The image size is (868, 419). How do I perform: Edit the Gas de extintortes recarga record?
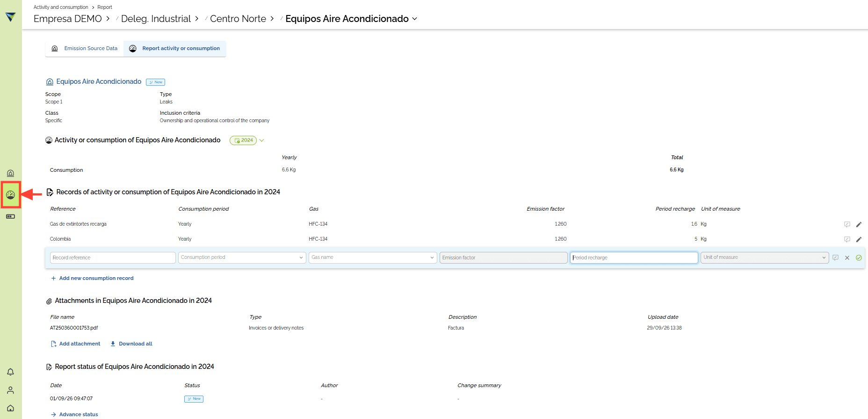tap(859, 224)
